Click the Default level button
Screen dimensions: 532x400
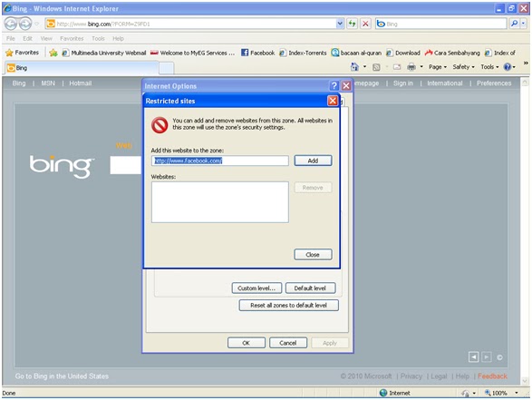tap(310, 288)
